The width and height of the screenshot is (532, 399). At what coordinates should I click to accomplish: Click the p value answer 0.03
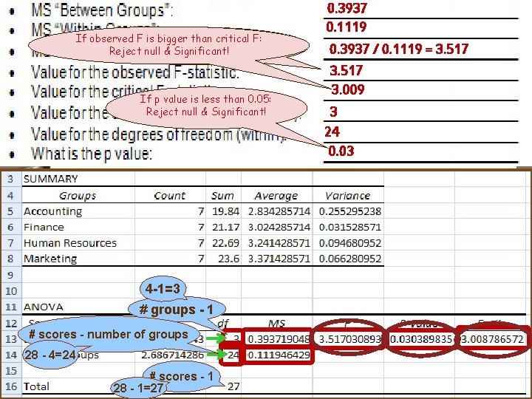click(341, 151)
